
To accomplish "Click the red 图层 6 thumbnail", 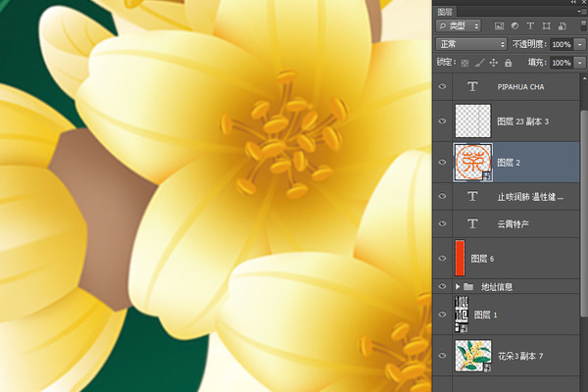I will (461, 258).
